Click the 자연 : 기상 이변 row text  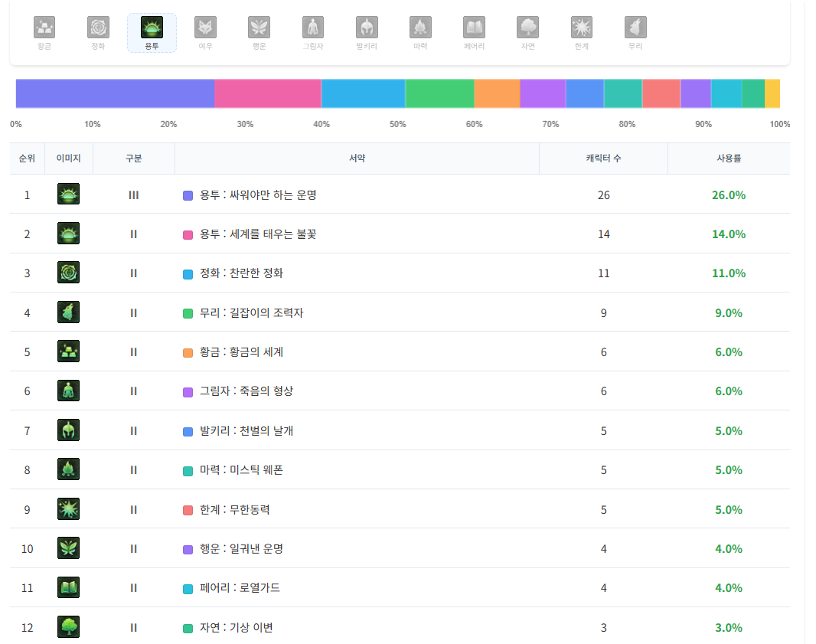coord(236,628)
